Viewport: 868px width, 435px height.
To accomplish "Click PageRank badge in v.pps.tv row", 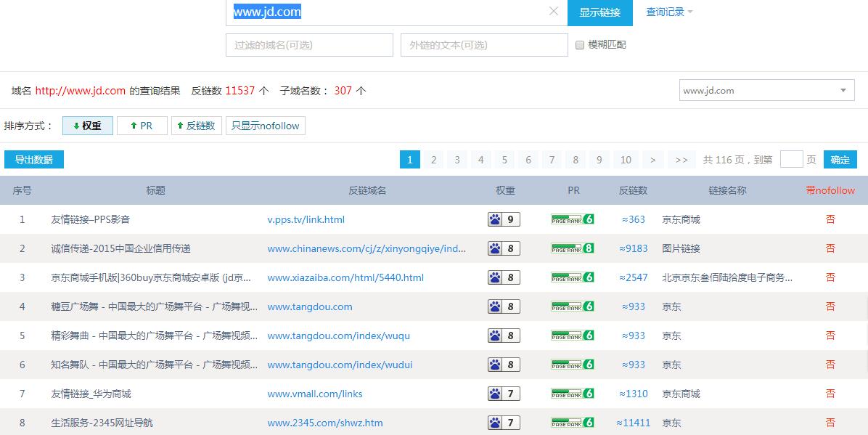I will point(573,219).
